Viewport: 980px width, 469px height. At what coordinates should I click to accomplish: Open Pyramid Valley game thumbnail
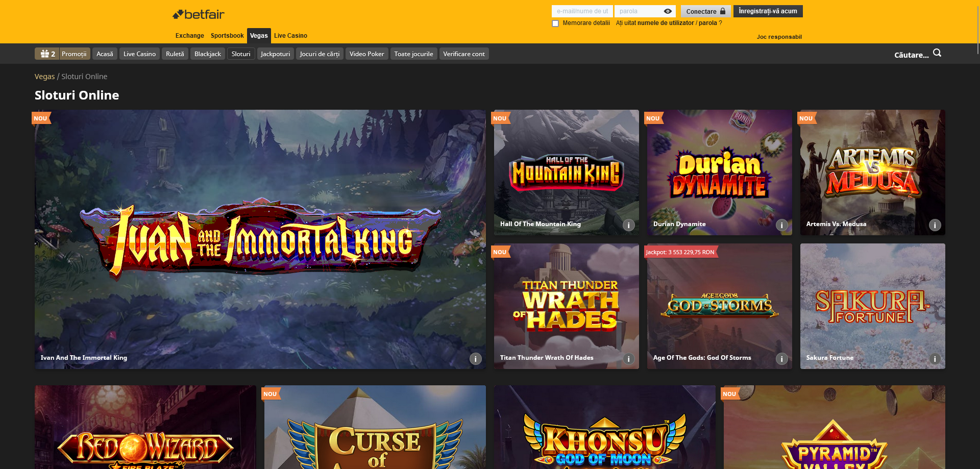tap(835, 427)
